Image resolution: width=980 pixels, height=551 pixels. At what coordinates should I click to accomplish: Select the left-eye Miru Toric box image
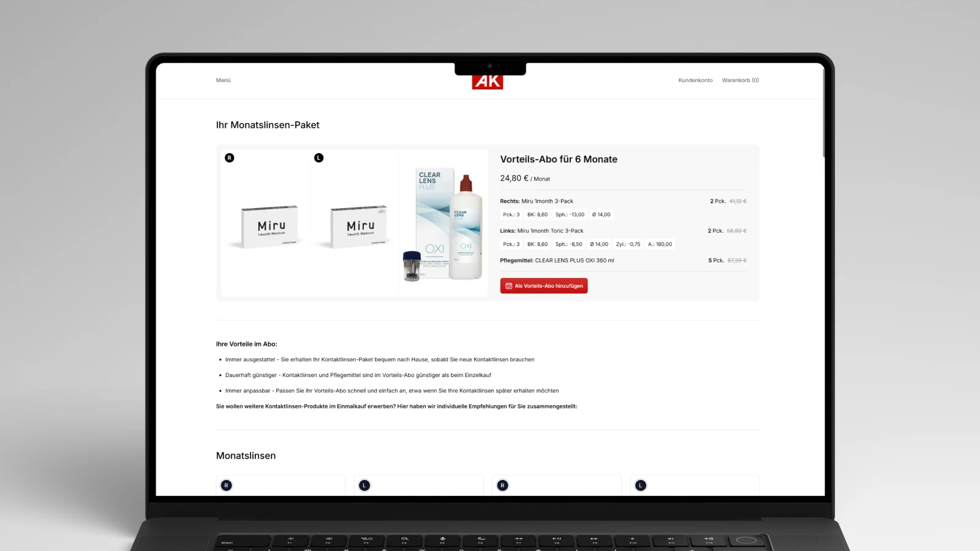click(x=355, y=223)
